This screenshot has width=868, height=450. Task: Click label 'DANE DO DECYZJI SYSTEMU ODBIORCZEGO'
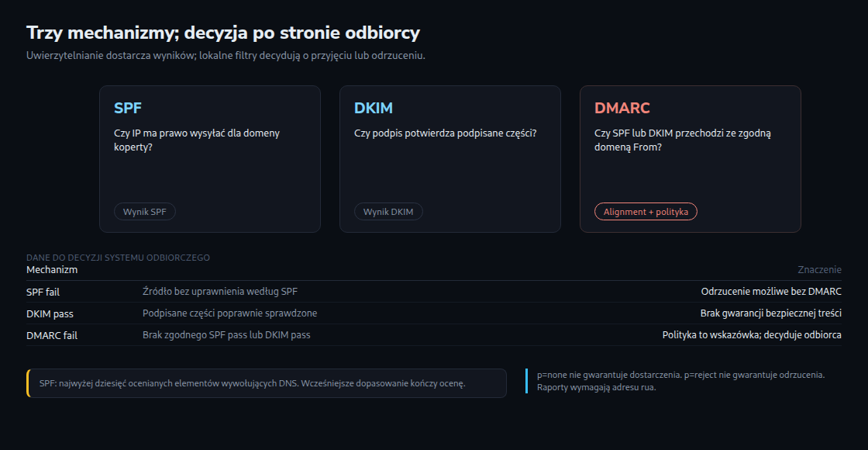[118, 258]
